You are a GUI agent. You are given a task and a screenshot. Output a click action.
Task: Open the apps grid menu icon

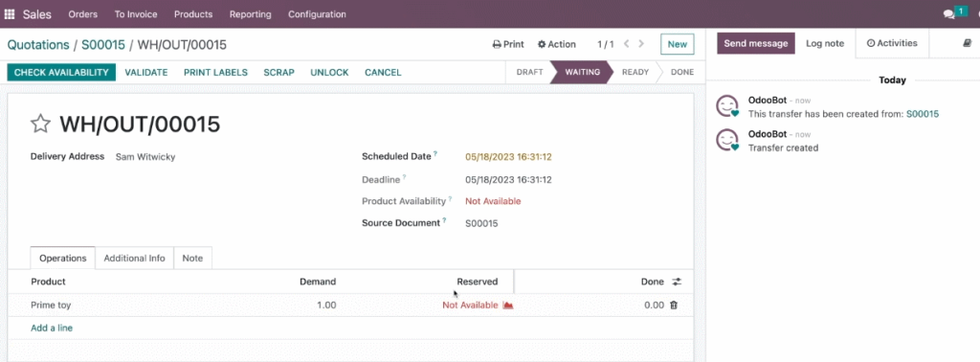pyautogui.click(x=10, y=13)
